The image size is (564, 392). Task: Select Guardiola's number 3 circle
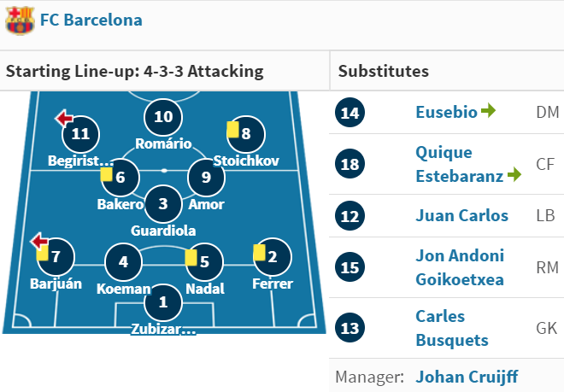(x=163, y=204)
